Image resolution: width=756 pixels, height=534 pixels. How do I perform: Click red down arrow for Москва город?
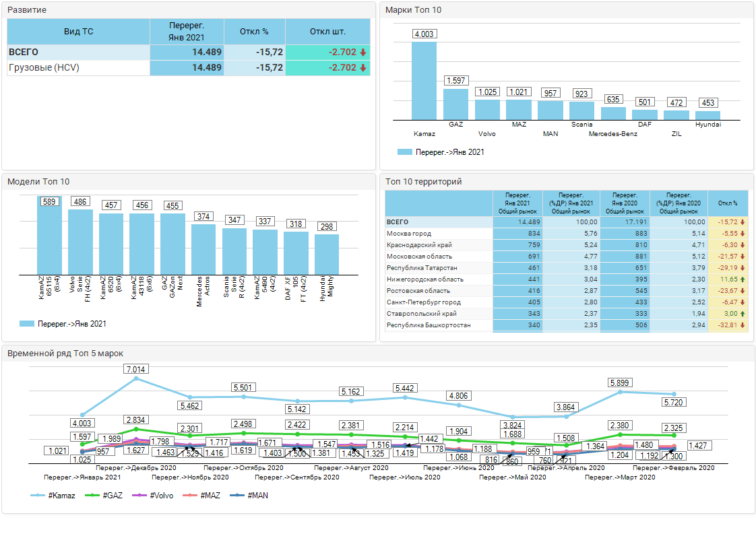click(743, 234)
